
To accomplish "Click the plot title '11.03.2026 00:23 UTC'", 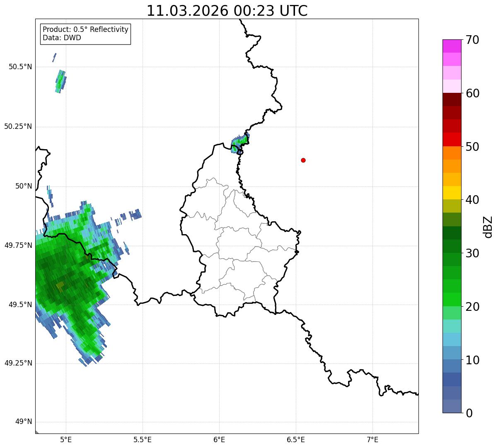I will 227,11.
